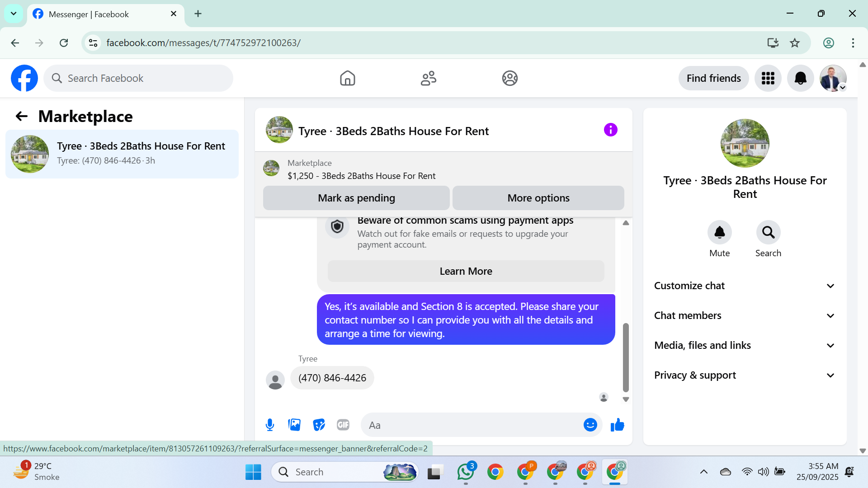Click the Learn More button
The width and height of the screenshot is (868, 488).
(466, 271)
